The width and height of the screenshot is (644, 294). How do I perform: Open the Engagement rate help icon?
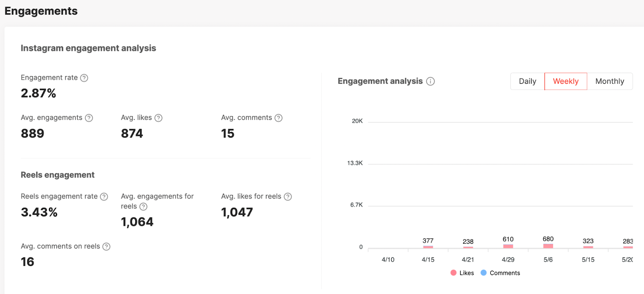[84, 78]
